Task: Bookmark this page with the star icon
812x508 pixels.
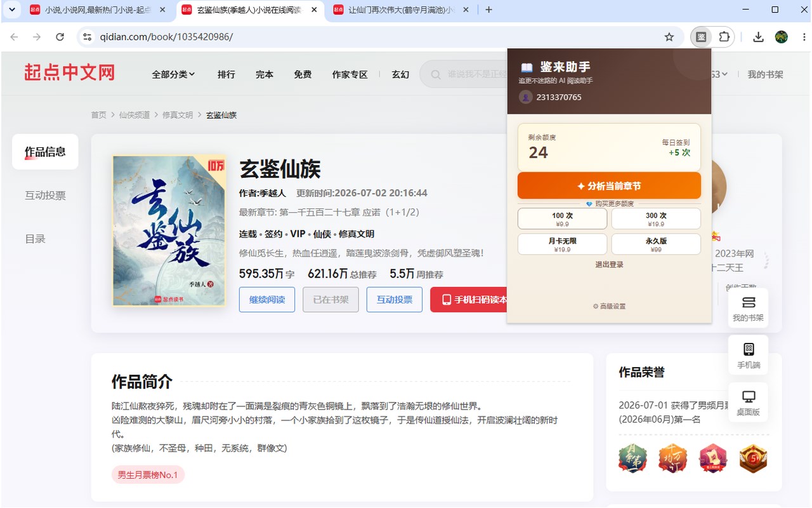Action: tap(669, 37)
